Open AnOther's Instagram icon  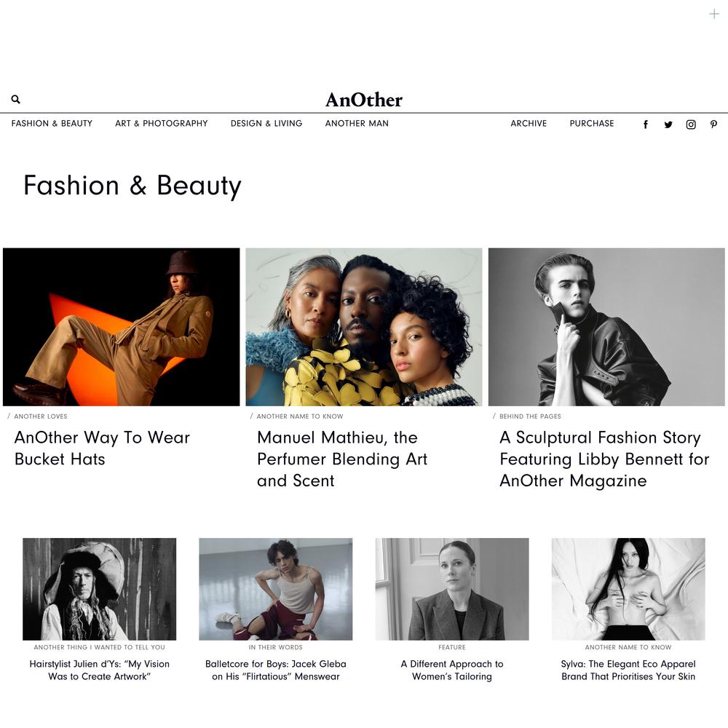691,124
